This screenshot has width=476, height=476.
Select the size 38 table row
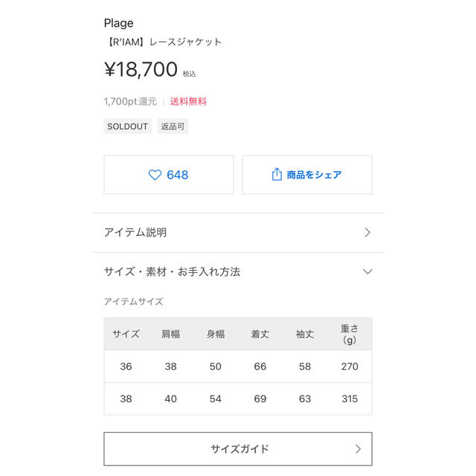[238, 399]
